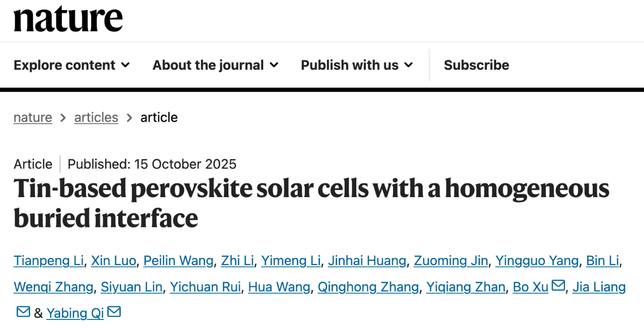Click the email icon beside Yabing Qi

(x=114, y=312)
